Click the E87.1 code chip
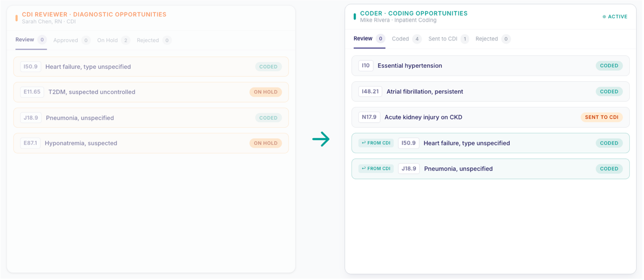This screenshot has height=280, width=644. tap(30, 143)
